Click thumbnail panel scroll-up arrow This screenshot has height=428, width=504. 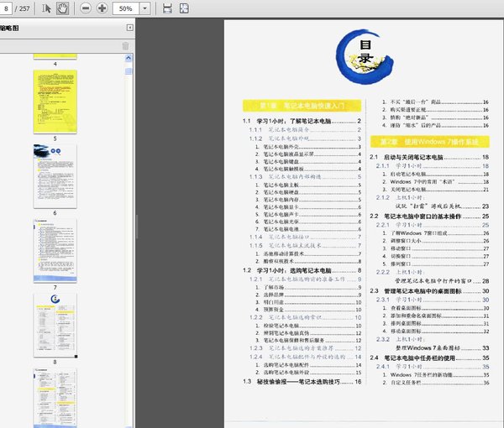(129, 58)
